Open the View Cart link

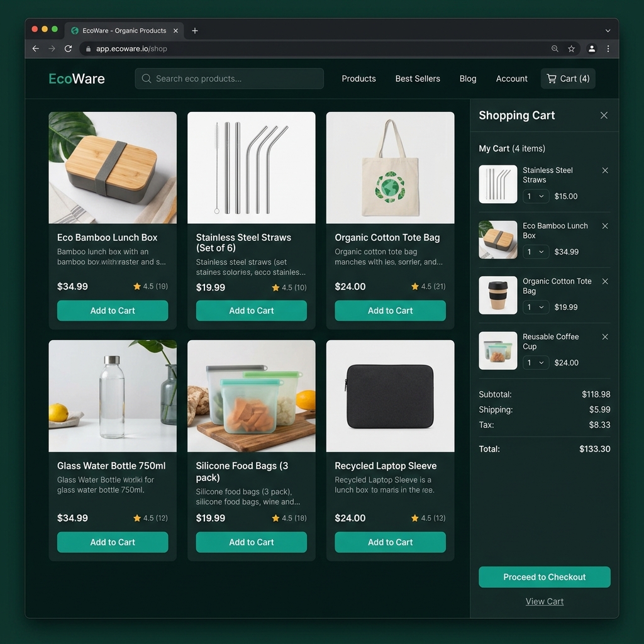tap(545, 601)
